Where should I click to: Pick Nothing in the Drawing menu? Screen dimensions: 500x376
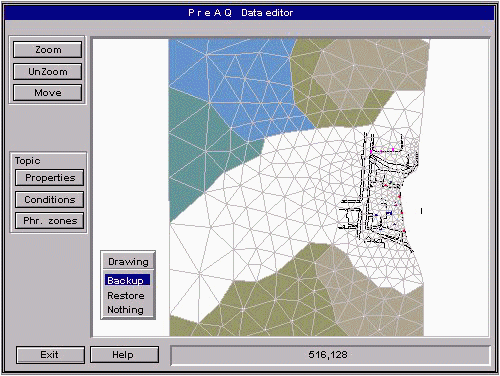[125, 310]
